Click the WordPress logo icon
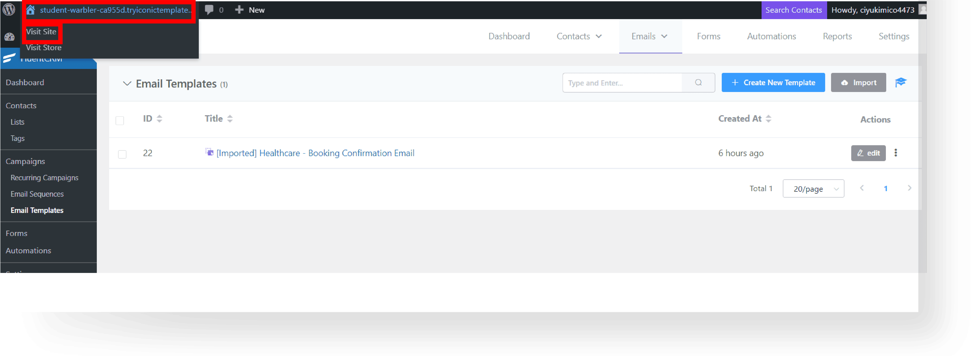980x356 pixels. [x=9, y=9]
